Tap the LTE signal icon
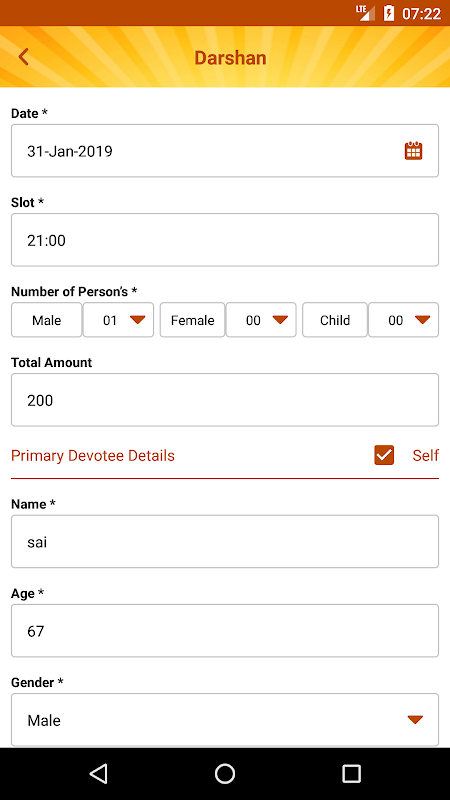 365,13
